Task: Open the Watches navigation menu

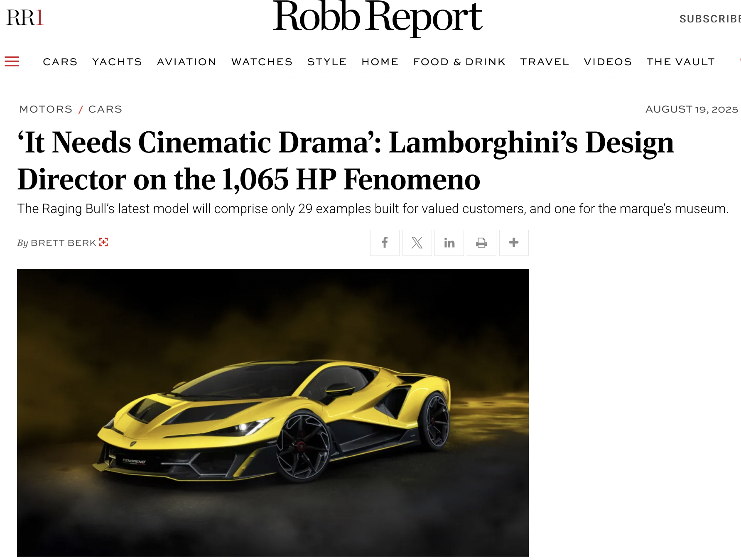Action: click(x=262, y=62)
